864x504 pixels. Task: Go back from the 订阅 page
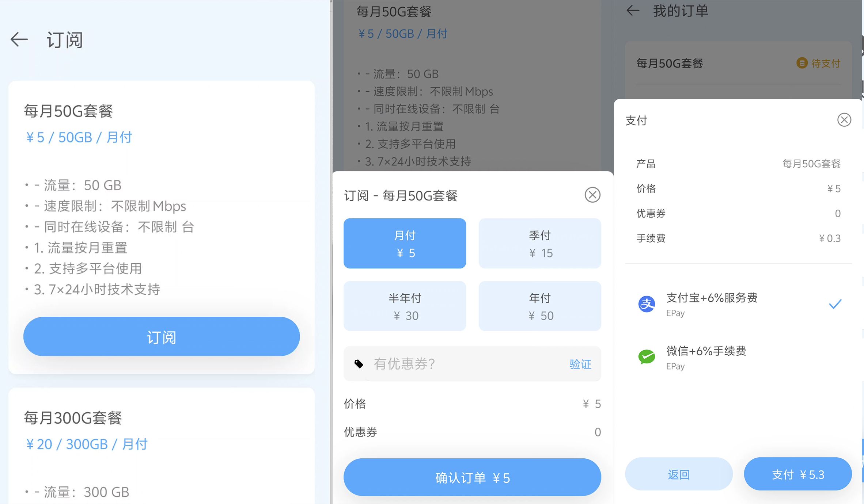click(x=19, y=39)
